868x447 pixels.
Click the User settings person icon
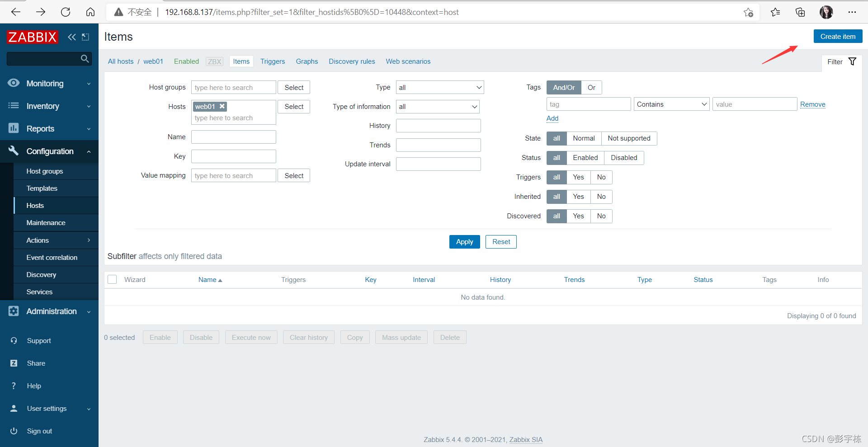click(14, 408)
